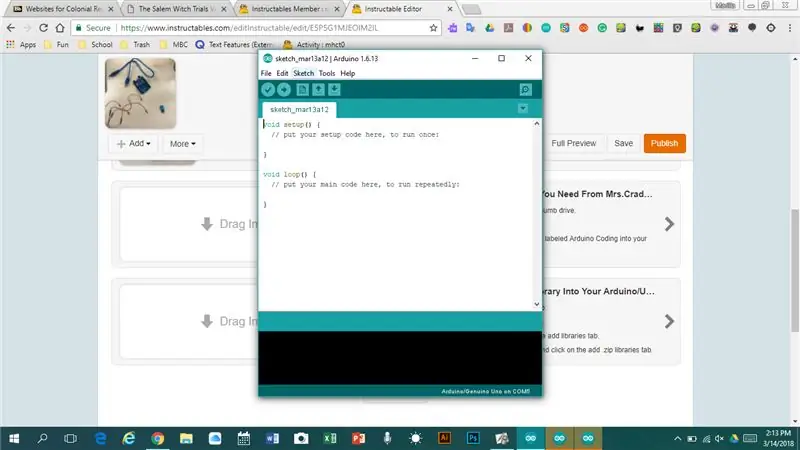
Task: Click the page vertical scrollbar thumb
Action: coord(795,270)
